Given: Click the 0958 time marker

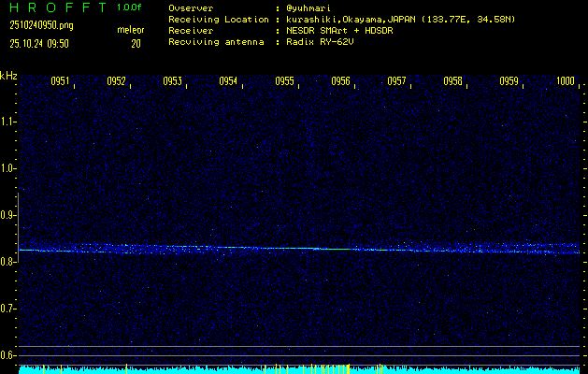Looking at the screenshot, I should (x=452, y=81).
